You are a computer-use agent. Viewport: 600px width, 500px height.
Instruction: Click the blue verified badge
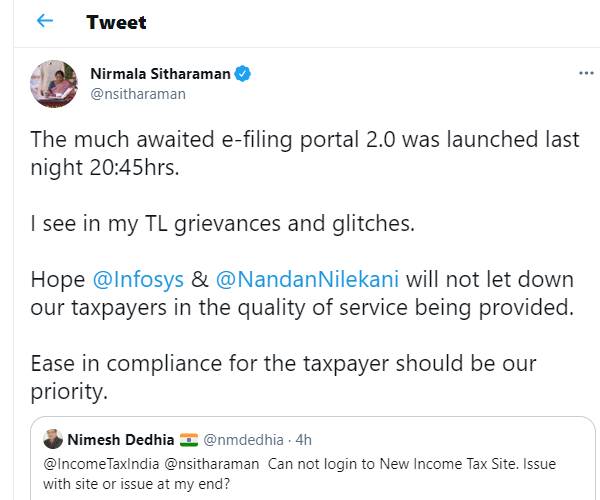point(243,74)
